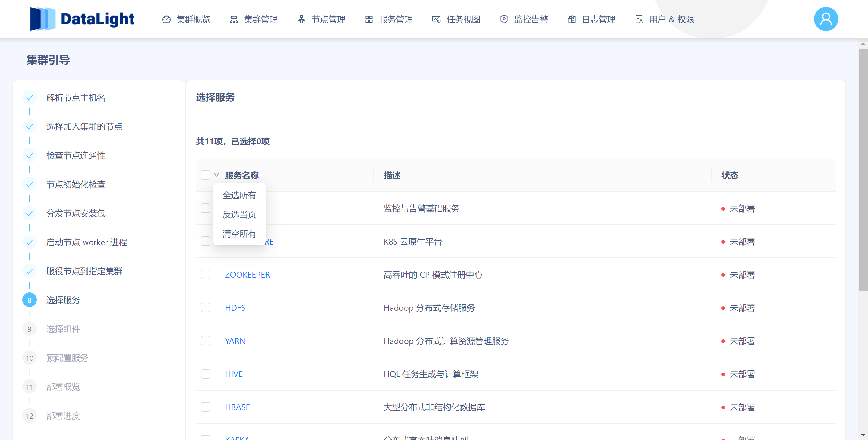Open the 节点管理 nav menu

pyautogui.click(x=321, y=20)
